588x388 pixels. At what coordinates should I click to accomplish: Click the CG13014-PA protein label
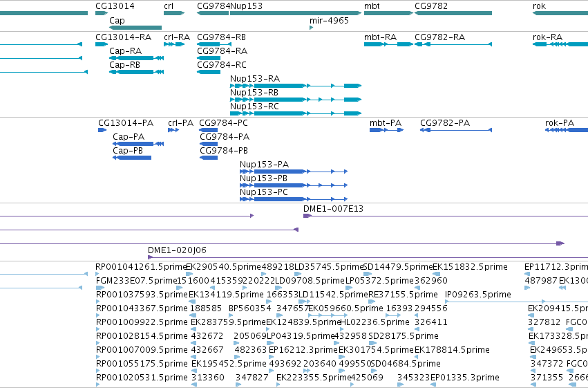pos(126,123)
